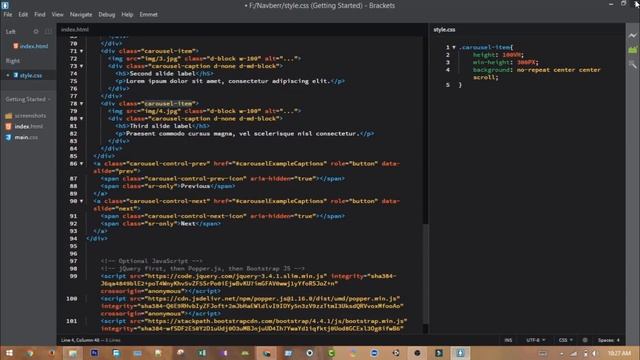Collapse the code fold at line 73
This screenshot has width=640, height=360.
click(81, 66)
